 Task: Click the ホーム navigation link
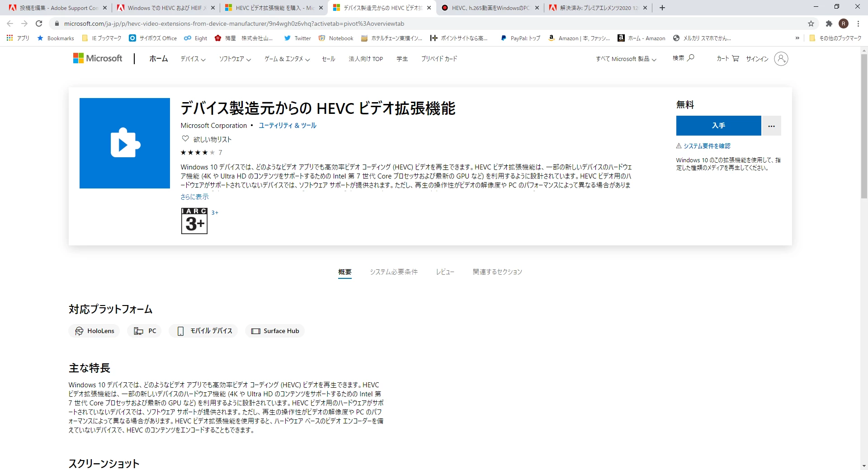coord(159,59)
